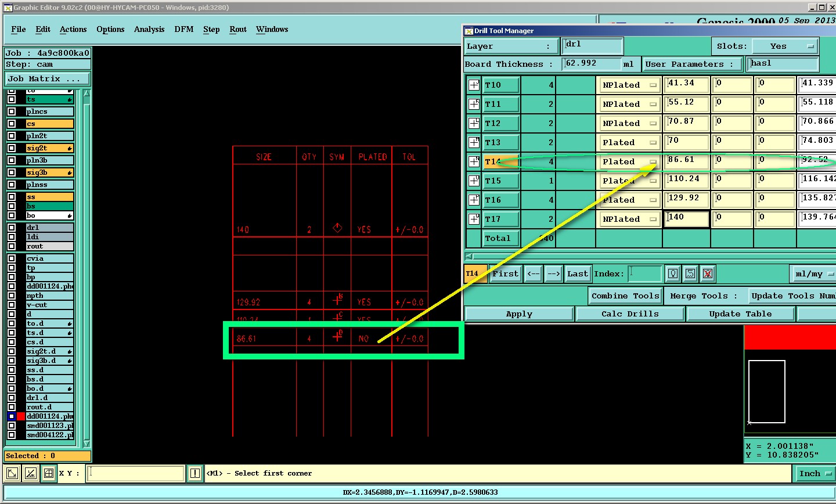Click the layer list vertical scrollbar
Viewport: 836px width, 504px height.
87,267
